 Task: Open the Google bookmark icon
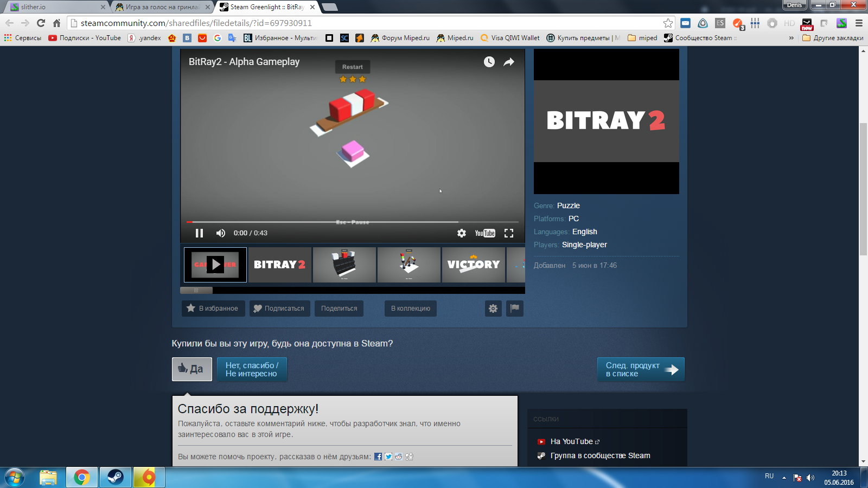218,38
